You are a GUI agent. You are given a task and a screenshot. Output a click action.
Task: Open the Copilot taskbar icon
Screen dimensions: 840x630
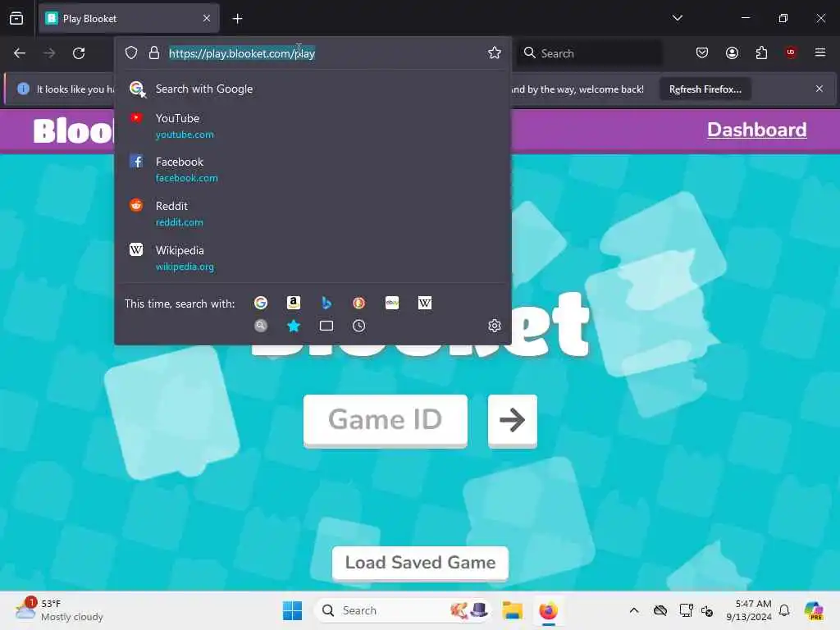tap(814, 610)
